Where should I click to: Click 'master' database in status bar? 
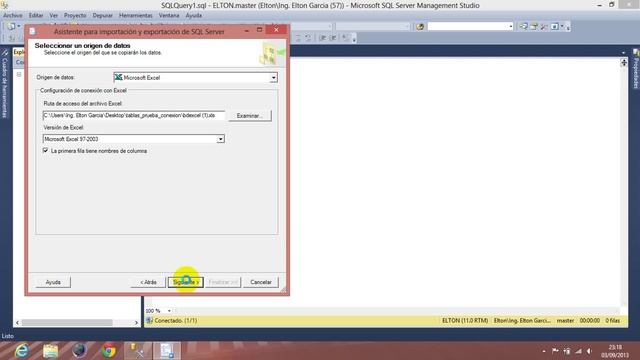pos(565,320)
